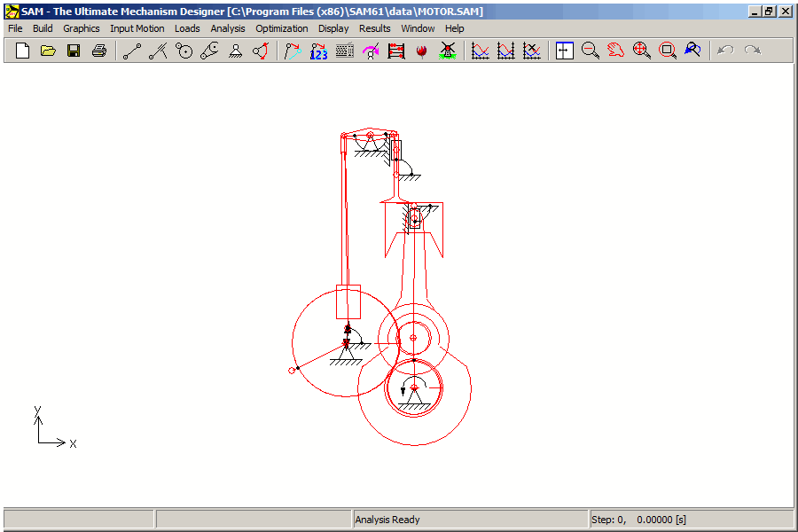Open the Loads menu
The height and width of the screenshot is (532, 798).
pyautogui.click(x=187, y=28)
